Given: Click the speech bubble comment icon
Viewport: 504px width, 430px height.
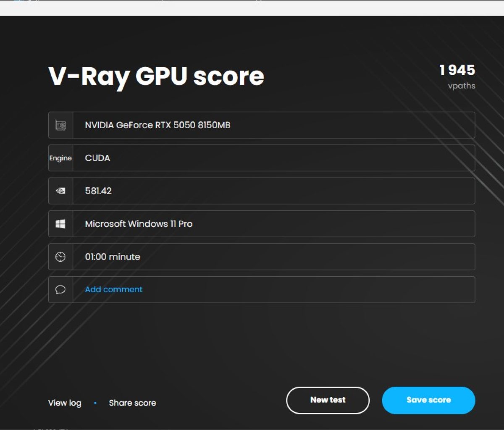Looking at the screenshot, I should pos(60,290).
